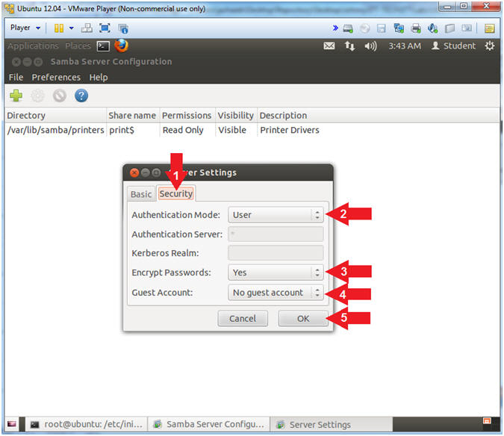The width and height of the screenshot is (504, 436).
Task: Click the Read Only permissions cell
Action: point(183,130)
